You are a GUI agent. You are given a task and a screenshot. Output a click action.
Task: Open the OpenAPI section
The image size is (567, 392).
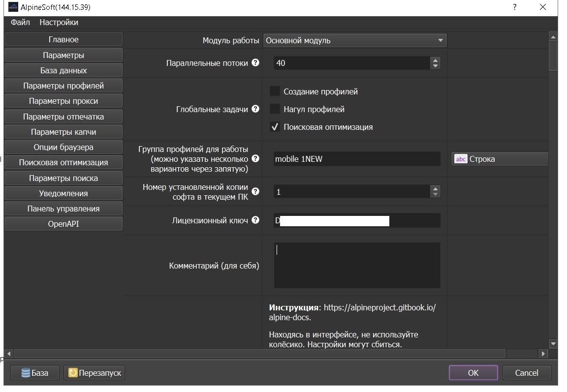click(63, 224)
